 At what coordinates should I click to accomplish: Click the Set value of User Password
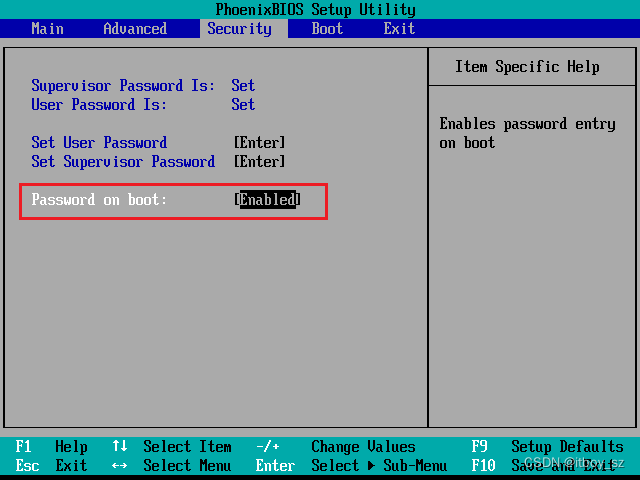pos(243,104)
